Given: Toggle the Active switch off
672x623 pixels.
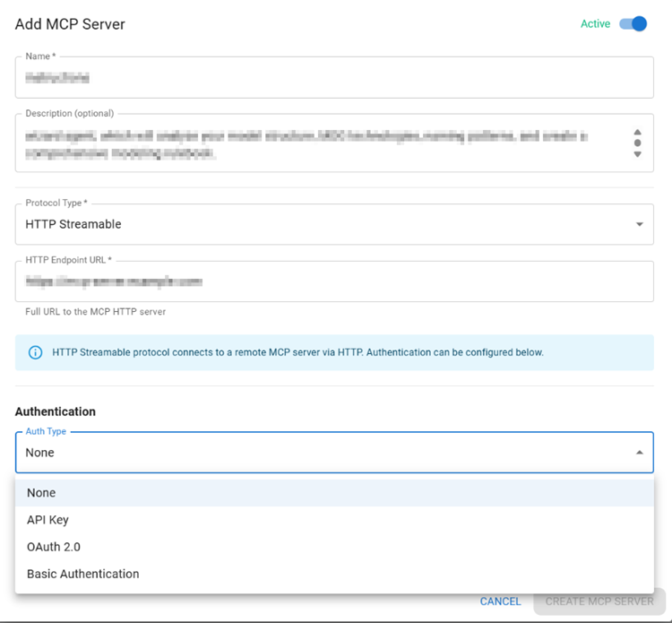Looking at the screenshot, I should (633, 24).
